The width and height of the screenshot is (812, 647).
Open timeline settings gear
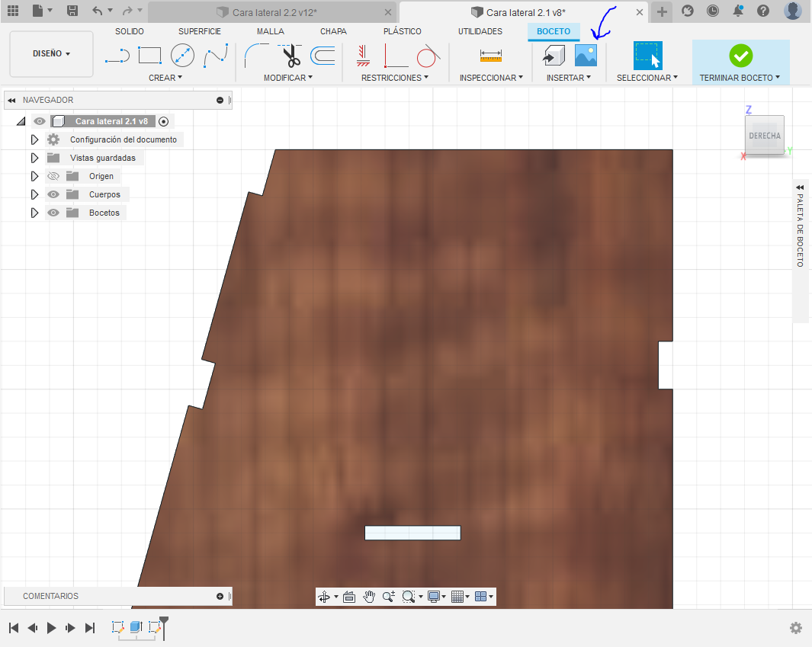click(796, 628)
